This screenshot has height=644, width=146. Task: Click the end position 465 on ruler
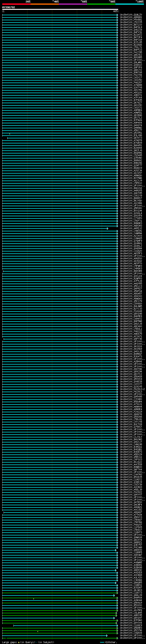(x=115, y=11)
